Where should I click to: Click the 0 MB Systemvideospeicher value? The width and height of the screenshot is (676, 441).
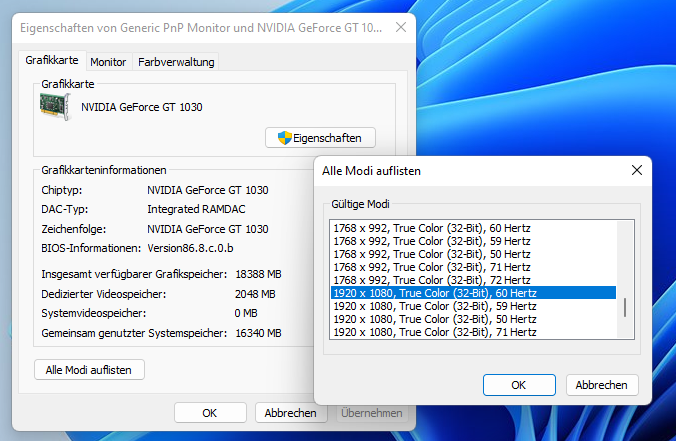246,313
